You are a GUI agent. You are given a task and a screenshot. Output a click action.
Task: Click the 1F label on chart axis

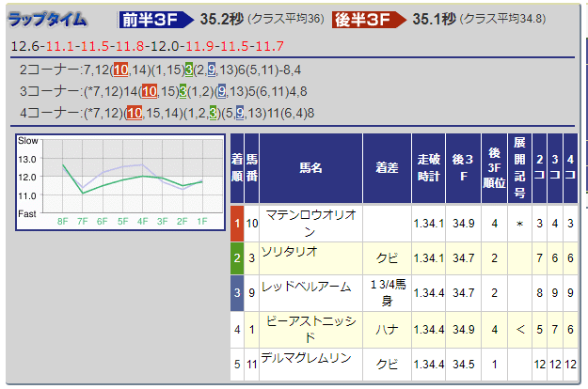pos(202,222)
